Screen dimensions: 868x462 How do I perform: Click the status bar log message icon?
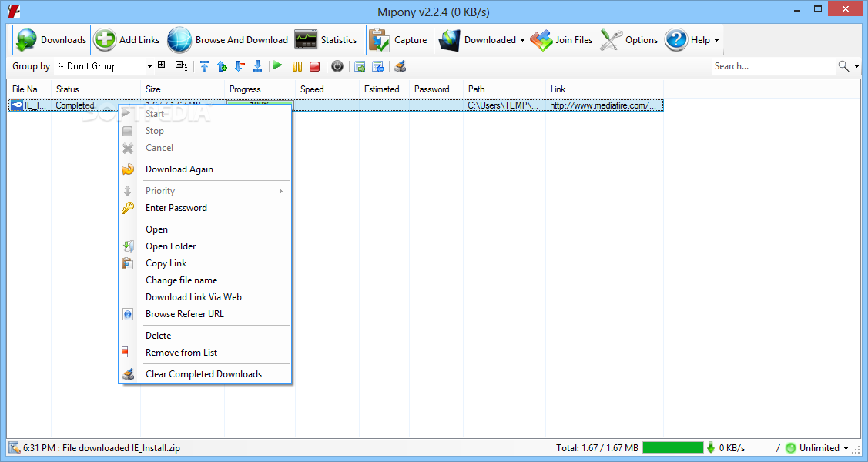(x=15, y=447)
